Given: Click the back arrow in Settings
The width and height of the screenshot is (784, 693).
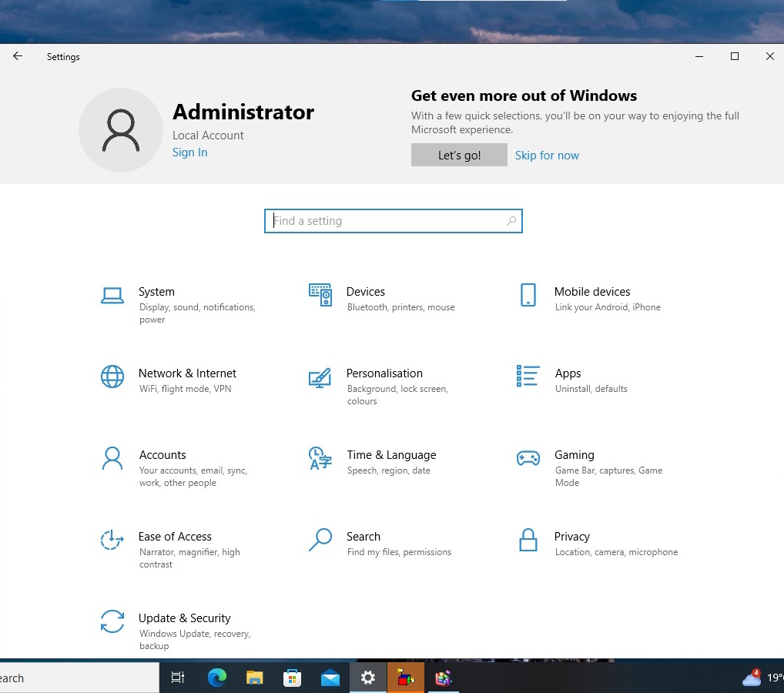Looking at the screenshot, I should click(x=18, y=56).
